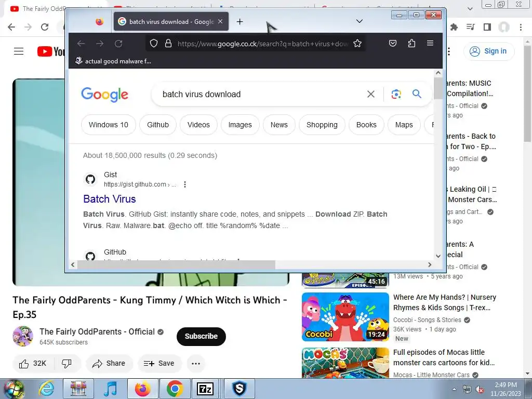Click YouTube Sign in button
532x399 pixels.
coord(488,51)
